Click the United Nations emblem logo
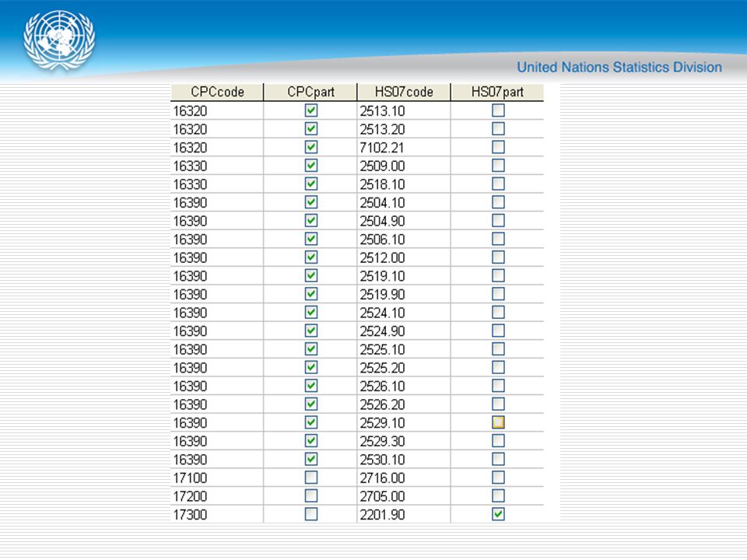This screenshot has width=747, height=560. coord(59,40)
